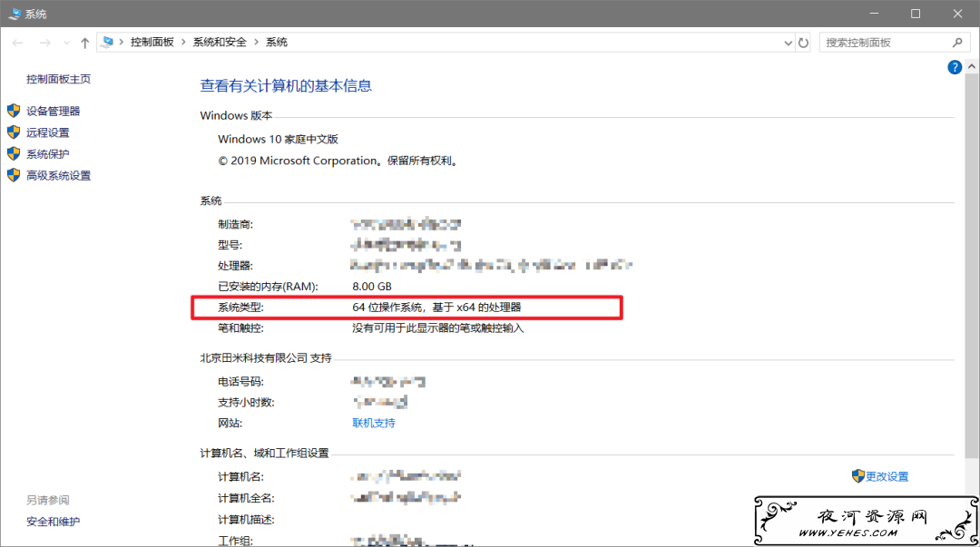Viewport: 980px width, 547px height.
Task: Click the 没有可用于此显示器的笔或触控输入 text
Action: point(437,327)
